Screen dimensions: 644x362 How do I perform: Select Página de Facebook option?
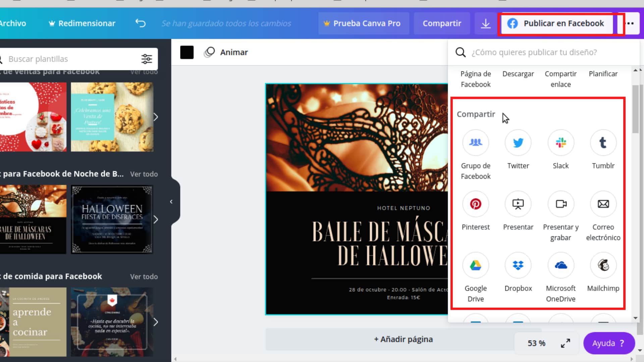476,79
